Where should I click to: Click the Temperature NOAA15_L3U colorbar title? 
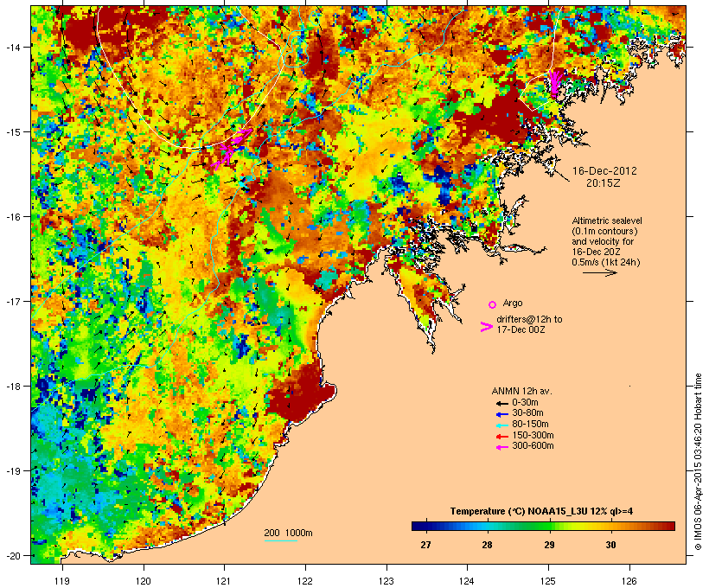[x=541, y=512]
